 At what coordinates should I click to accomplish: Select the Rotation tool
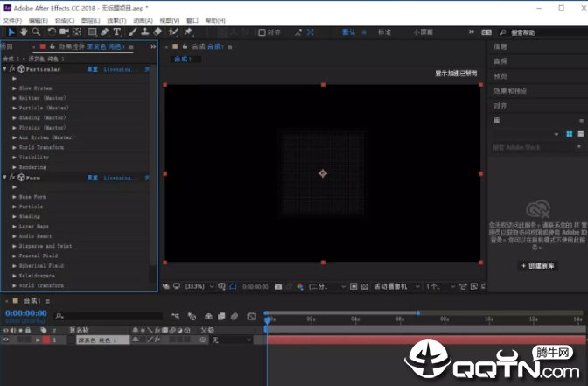point(52,32)
